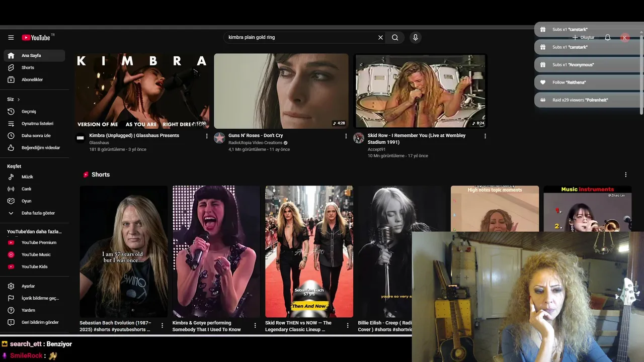
Task: Open YouTube Kids link
Action: [34, 266]
